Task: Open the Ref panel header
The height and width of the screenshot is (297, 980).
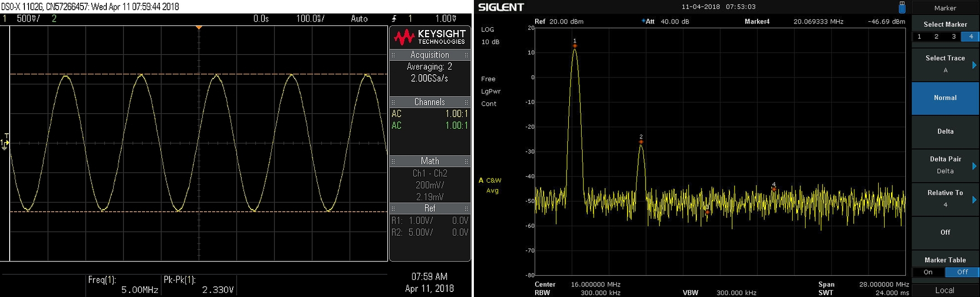Action: [x=430, y=208]
